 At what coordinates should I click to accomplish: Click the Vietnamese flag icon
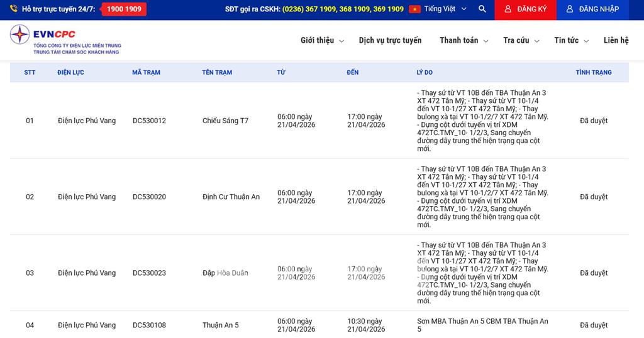(x=414, y=9)
